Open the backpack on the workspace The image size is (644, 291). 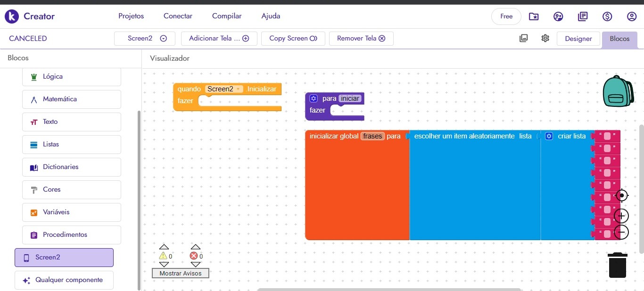click(618, 91)
